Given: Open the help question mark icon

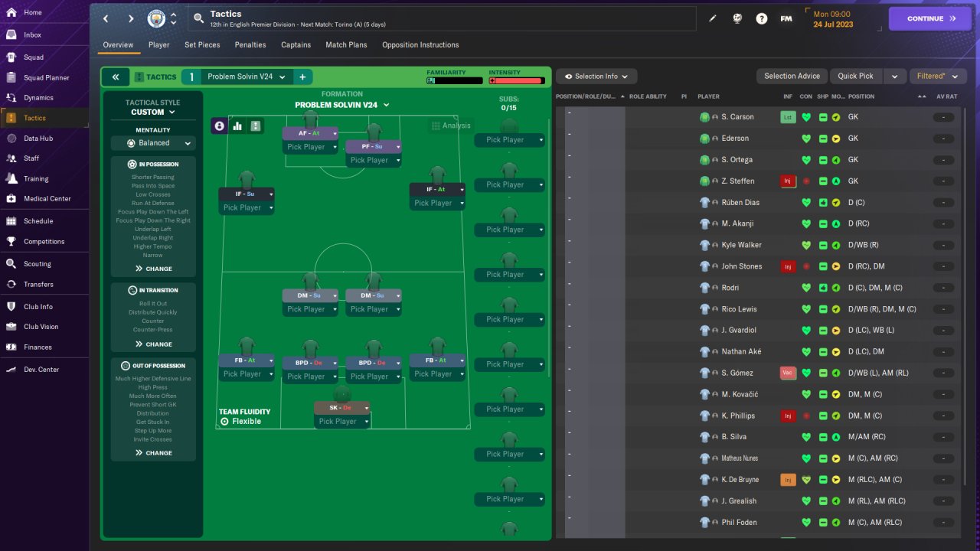Looking at the screenshot, I should click(x=762, y=18).
